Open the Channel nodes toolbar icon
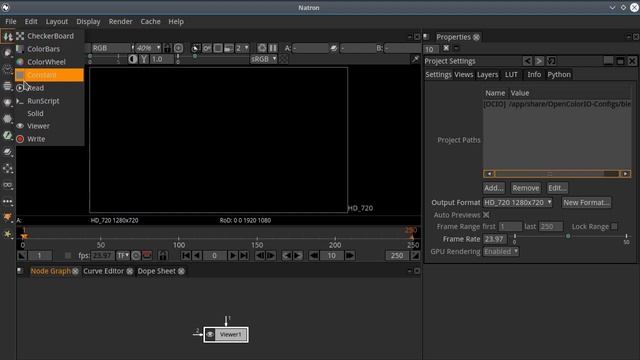Image resolution: width=640 pixels, height=360 pixels. 8,86
